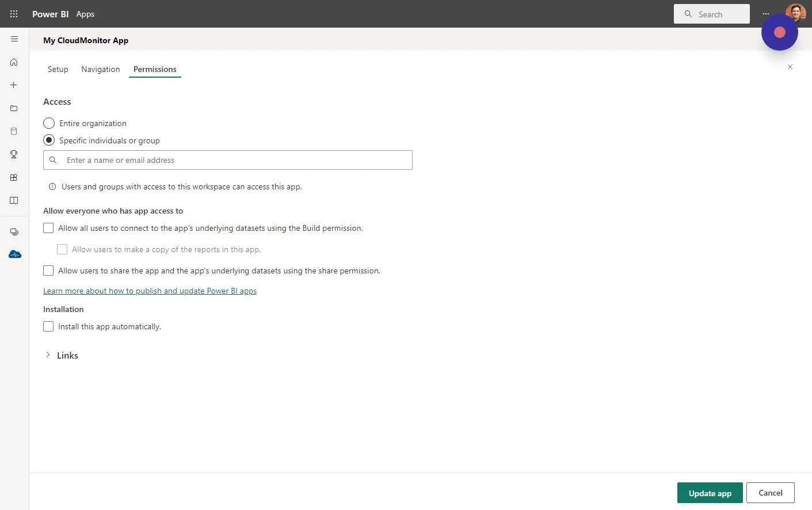
Task: Switch to the Setup tab
Action: (58, 69)
